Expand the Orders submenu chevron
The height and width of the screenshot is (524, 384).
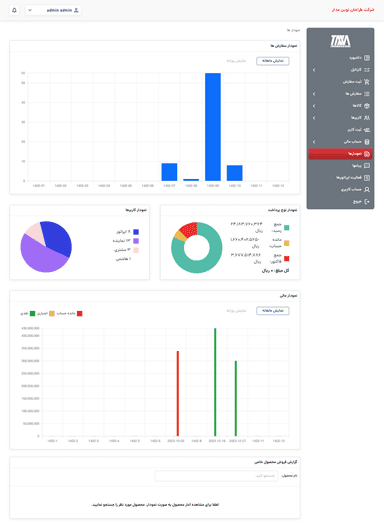tap(314, 94)
